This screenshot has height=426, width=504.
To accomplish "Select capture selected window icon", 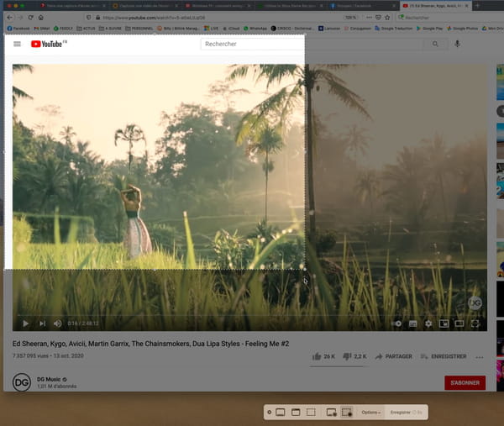I will pos(296,413).
